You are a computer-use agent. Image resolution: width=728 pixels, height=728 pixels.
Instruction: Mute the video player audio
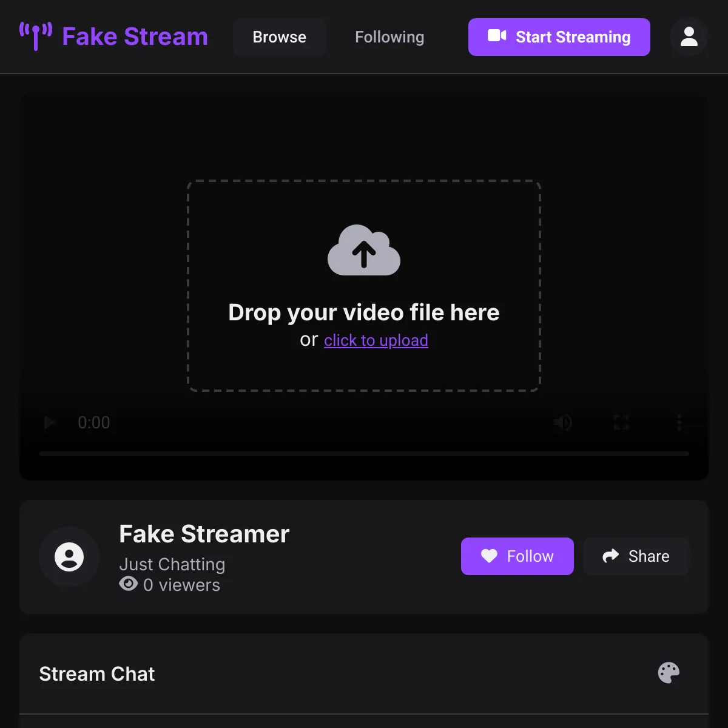[562, 423]
